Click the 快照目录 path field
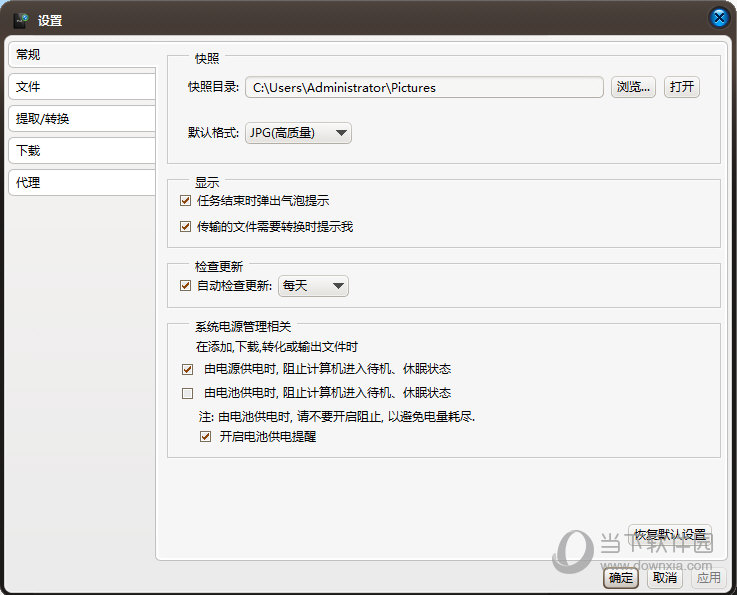Image resolution: width=737 pixels, height=595 pixels. [424, 87]
